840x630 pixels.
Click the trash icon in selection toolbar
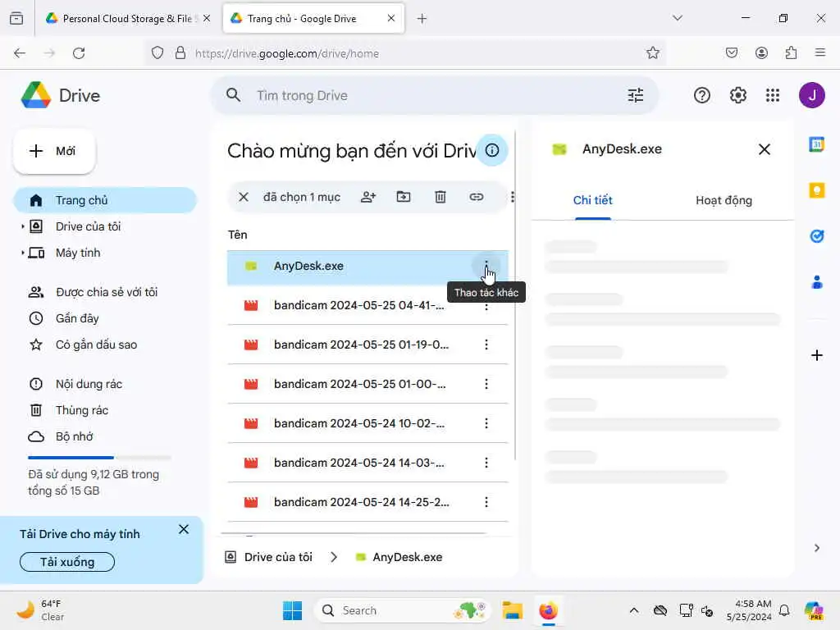click(x=441, y=197)
